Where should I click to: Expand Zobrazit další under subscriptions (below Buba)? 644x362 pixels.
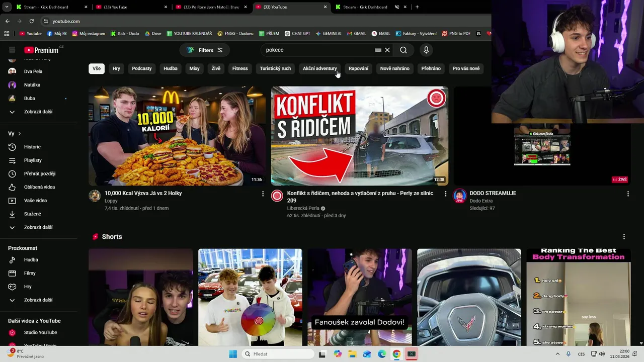[x=38, y=112]
